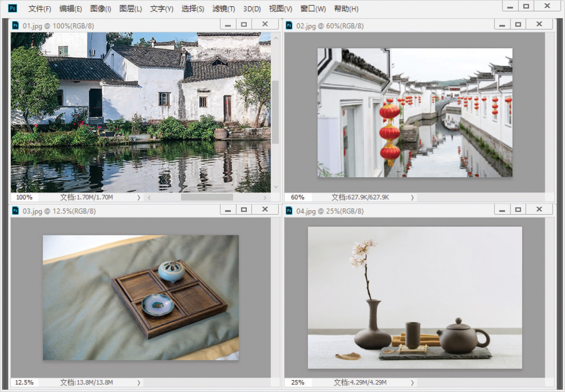This screenshot has height=392, width=565.
Task: Minimize the main Photoshop window
Action: [510, 6]
